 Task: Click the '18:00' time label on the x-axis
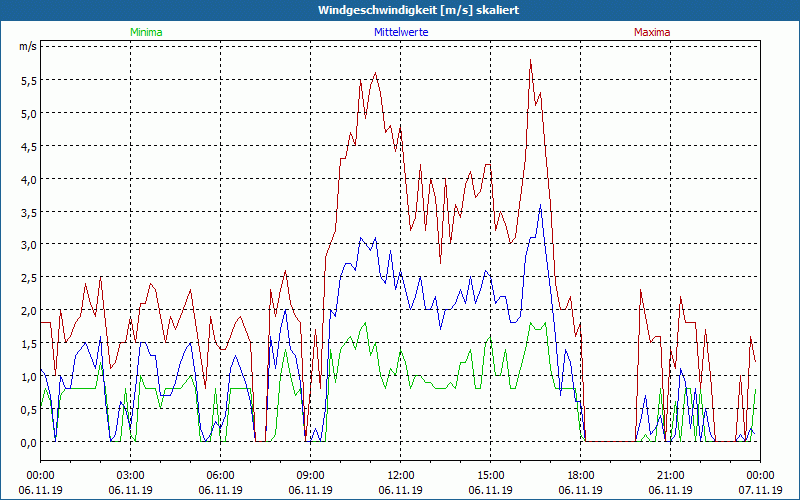click(581, 476)
